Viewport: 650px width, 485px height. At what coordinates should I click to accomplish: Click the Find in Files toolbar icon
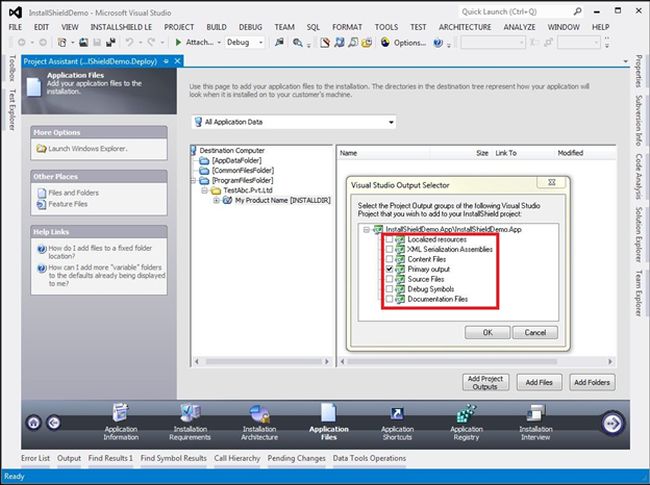pos(297,42)
